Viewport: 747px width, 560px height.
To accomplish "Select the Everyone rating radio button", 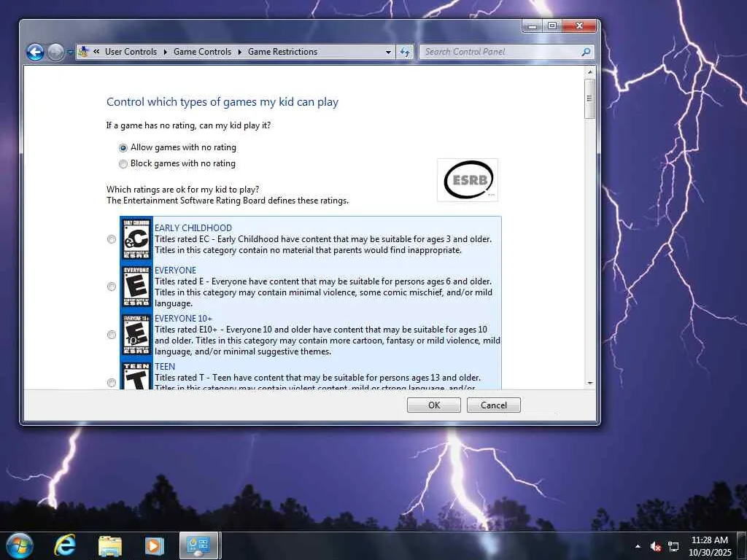I will pos(112,286).
